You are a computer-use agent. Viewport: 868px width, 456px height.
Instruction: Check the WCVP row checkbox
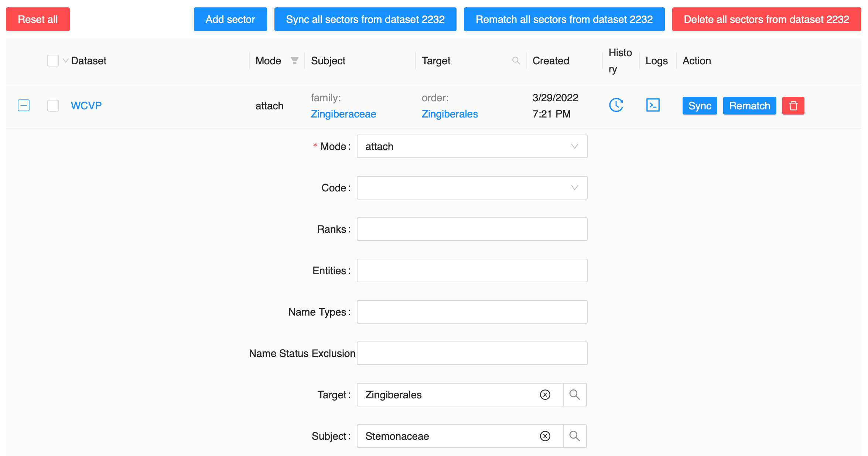coord(53,105)
